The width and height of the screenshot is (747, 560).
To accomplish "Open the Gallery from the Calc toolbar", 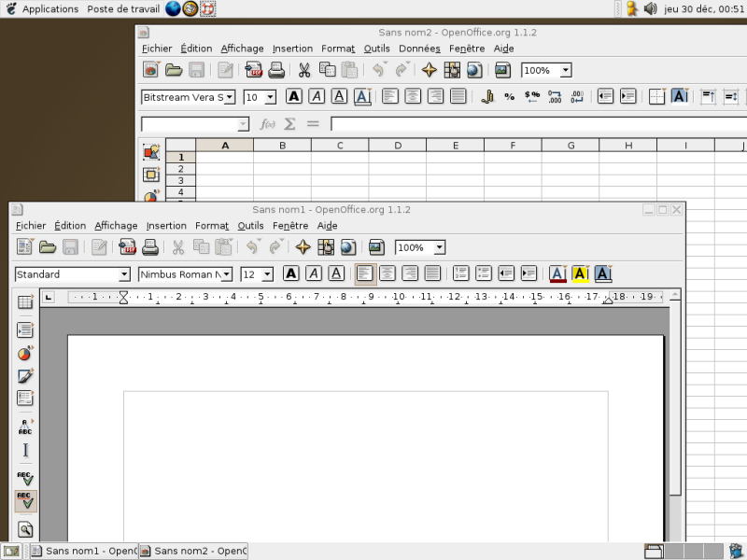I will 502,70.
